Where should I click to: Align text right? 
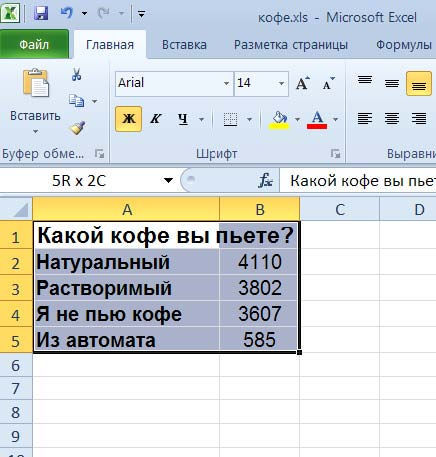coord(419,118)
